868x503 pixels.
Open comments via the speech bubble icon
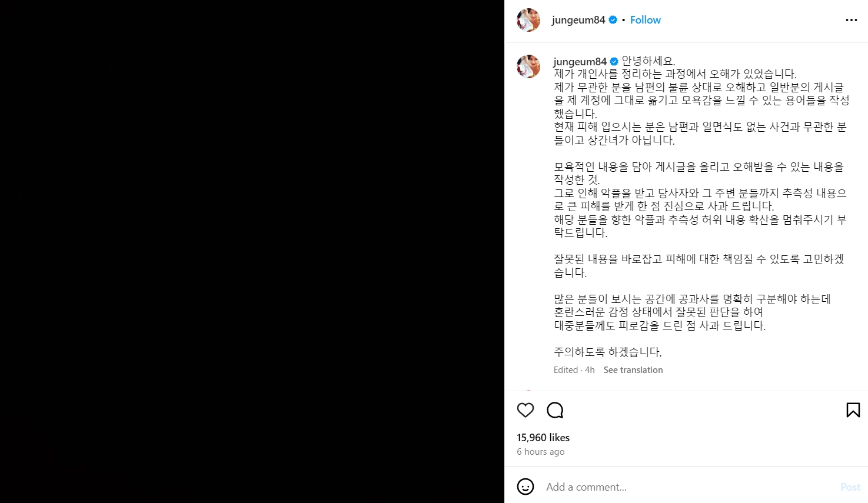tap(555, 410)
